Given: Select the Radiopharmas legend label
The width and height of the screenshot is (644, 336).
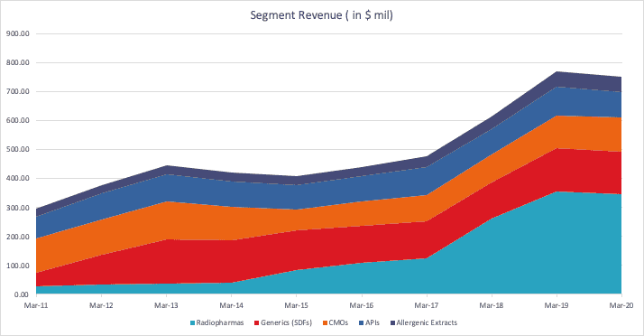Looking at the screenshot, I should tap(220, 322).
